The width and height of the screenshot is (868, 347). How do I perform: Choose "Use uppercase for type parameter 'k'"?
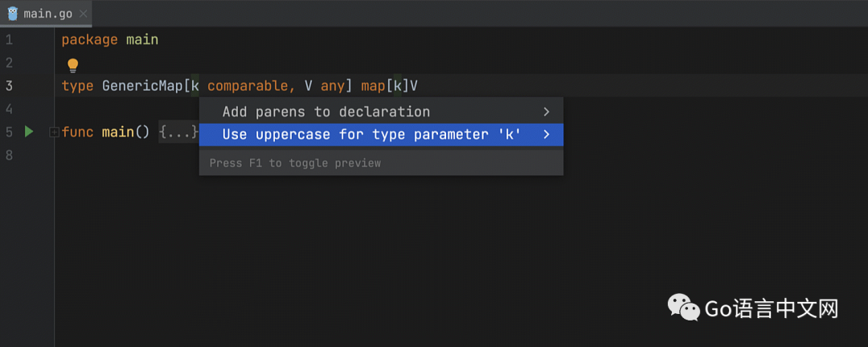[x=371, y=134]
